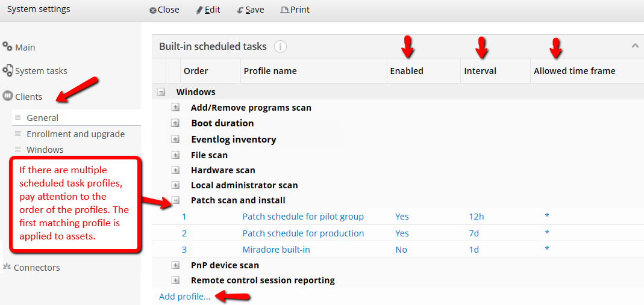
Task: Expand the Hardware scan task
Action: (175, 170)
